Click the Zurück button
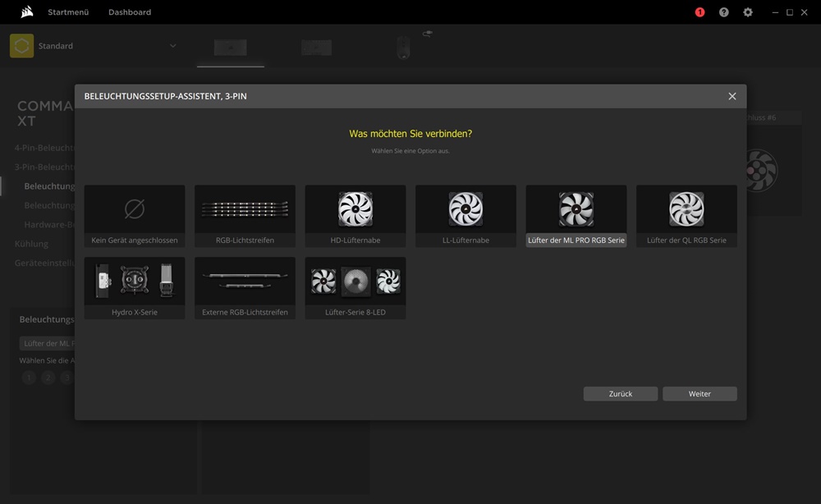 pos(621,393)
